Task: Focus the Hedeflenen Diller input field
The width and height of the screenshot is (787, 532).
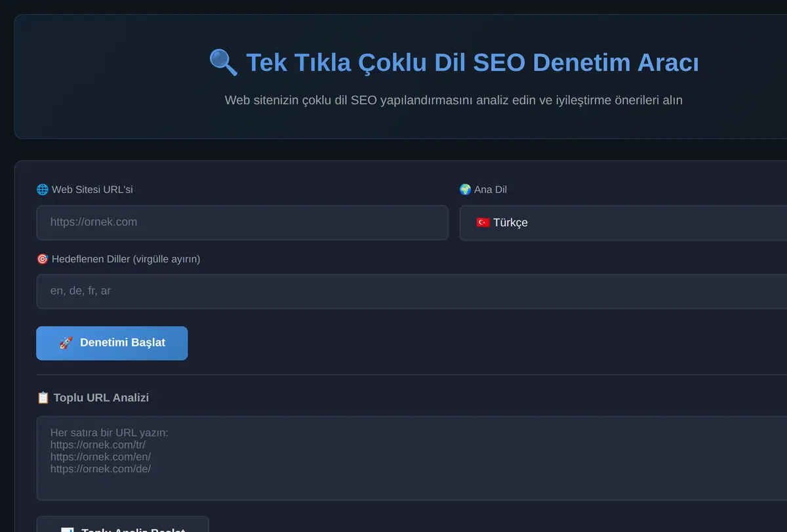Action: pos(412,291)
